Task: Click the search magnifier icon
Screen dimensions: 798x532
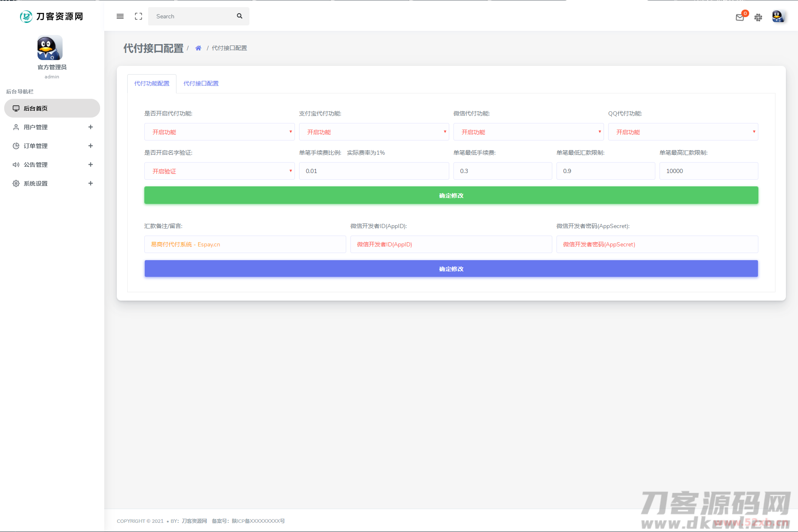Action: pos(239,16)
